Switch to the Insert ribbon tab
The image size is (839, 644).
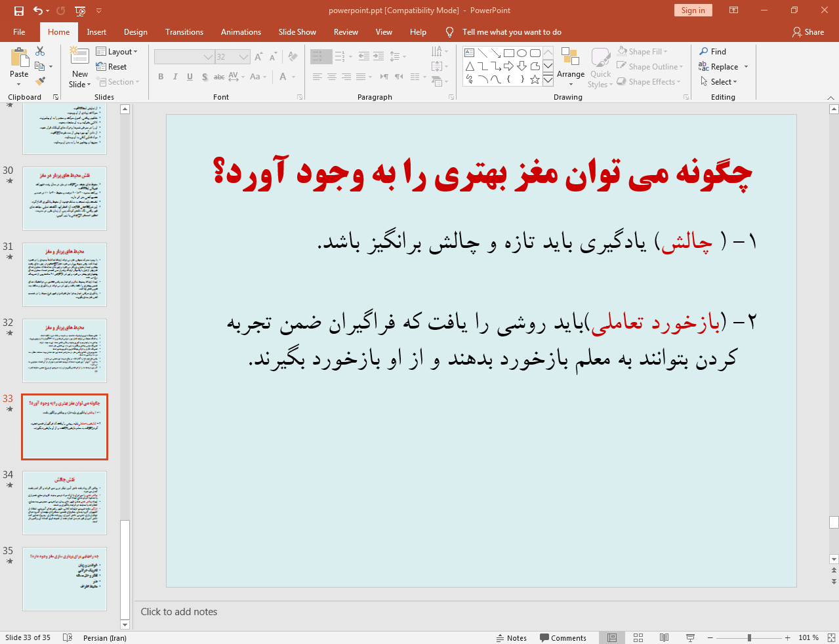[x=95, y=31]
